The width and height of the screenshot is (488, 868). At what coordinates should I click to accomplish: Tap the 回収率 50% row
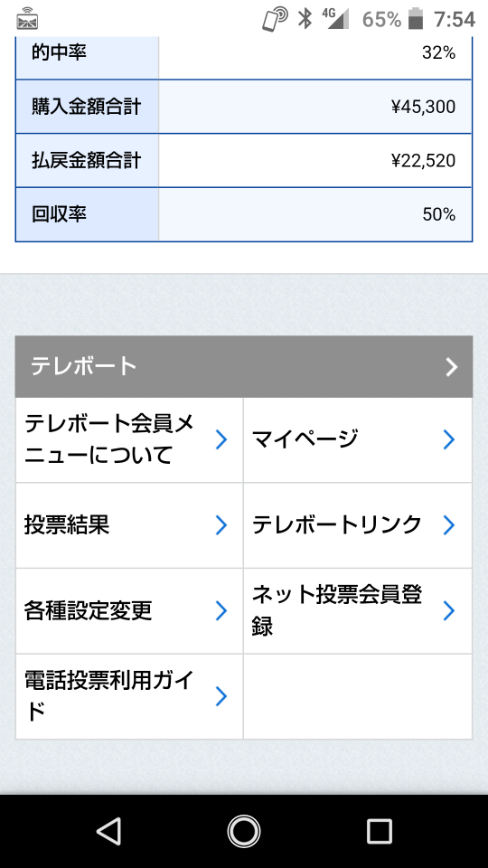(243, 214)
